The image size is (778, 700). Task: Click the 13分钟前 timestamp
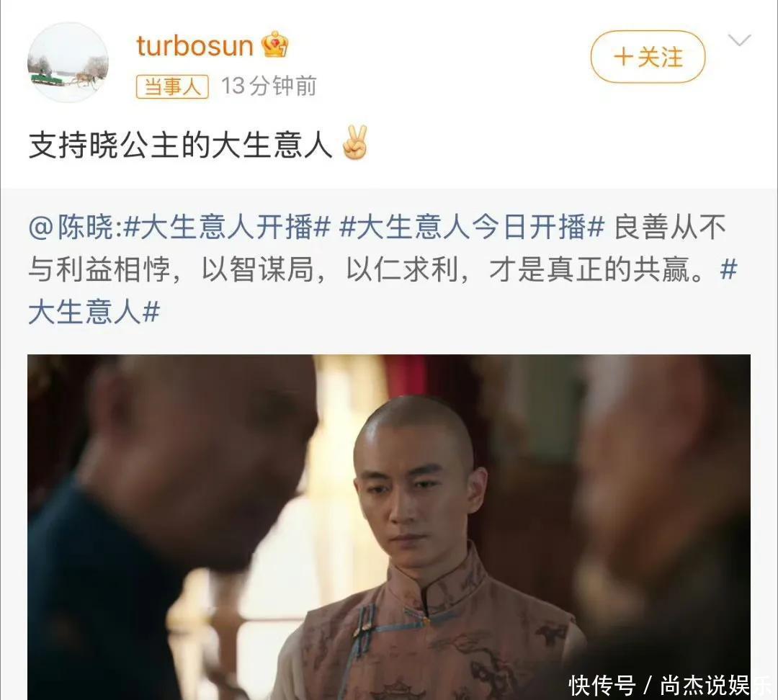(269, 86)
